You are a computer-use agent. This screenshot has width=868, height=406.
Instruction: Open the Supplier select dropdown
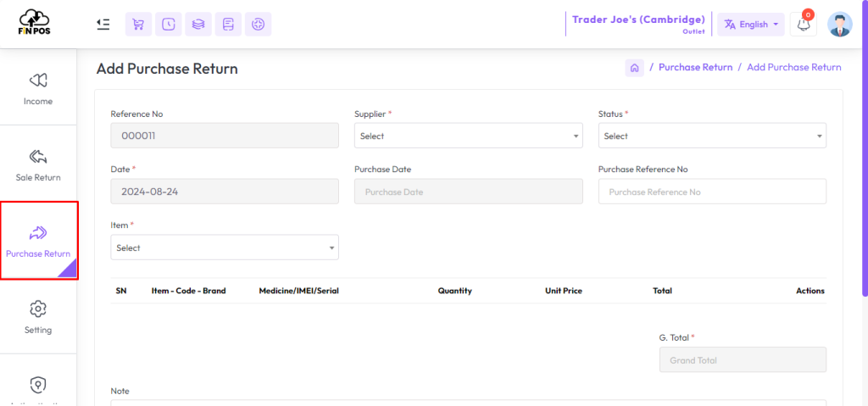[x=468, y=136]
